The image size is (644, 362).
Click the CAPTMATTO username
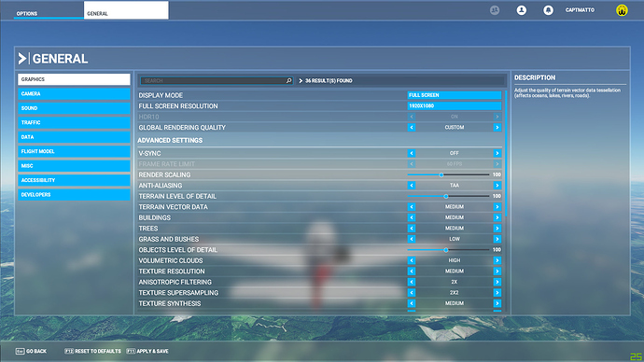[580, 10]
